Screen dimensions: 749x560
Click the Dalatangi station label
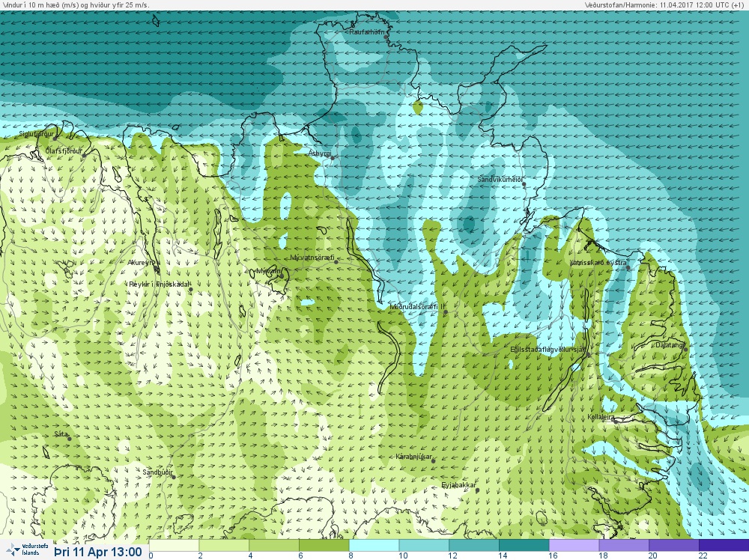[x=670, y=344]
